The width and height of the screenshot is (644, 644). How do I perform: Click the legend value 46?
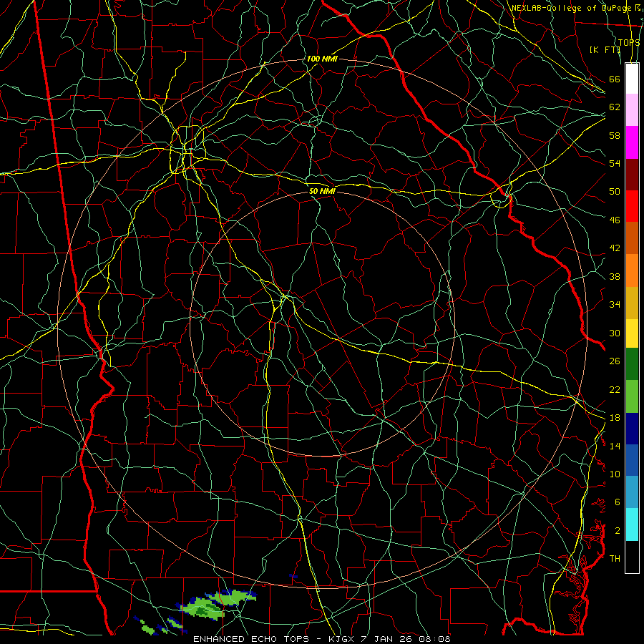(x=615, y=220)
